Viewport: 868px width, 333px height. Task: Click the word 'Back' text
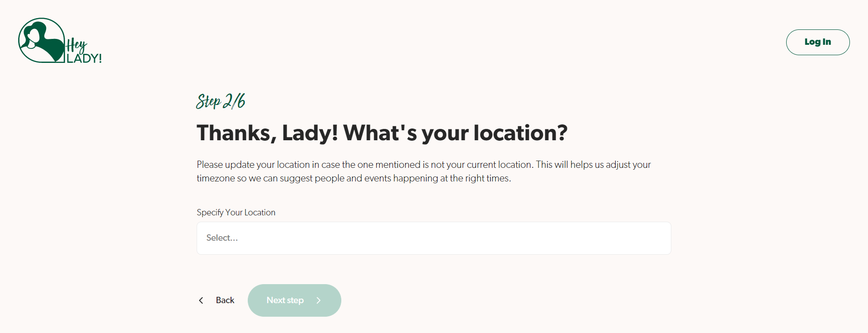click(x=225, y=300)
